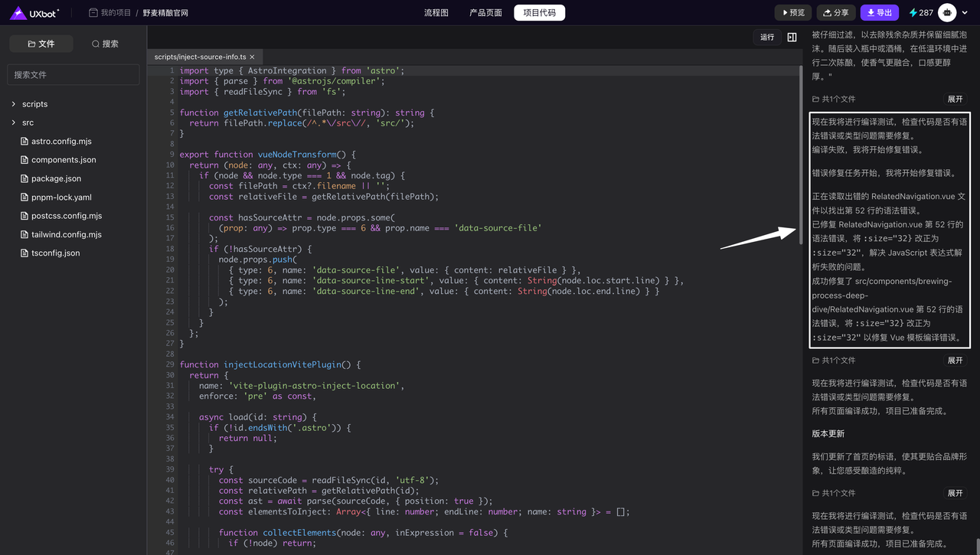
Task: Expand the scripts folder
Action: point(14,104)
